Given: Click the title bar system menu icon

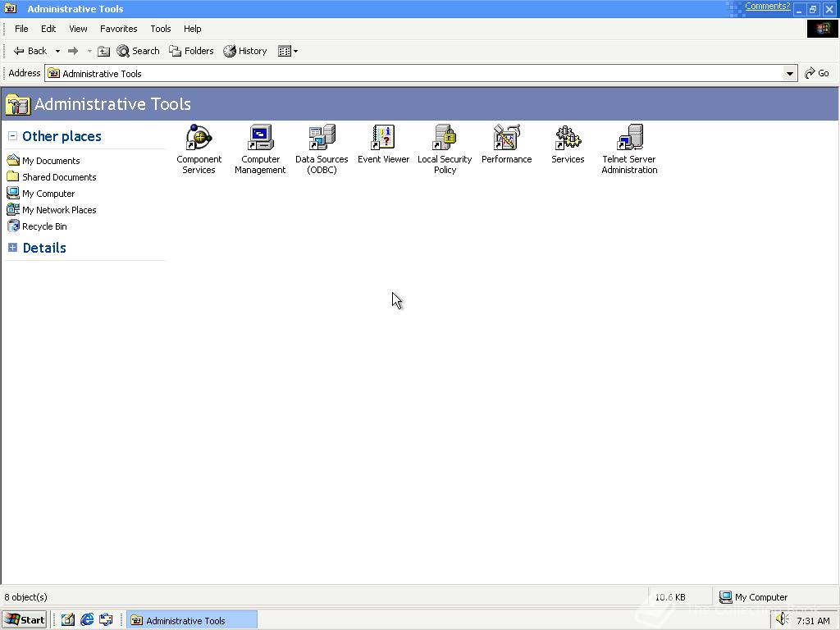Looking at the screenshot, I should click(10, 8).
